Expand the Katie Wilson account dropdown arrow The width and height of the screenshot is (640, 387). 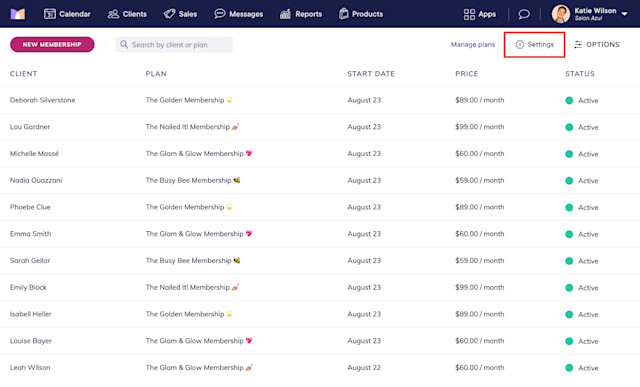coord(624,14)
